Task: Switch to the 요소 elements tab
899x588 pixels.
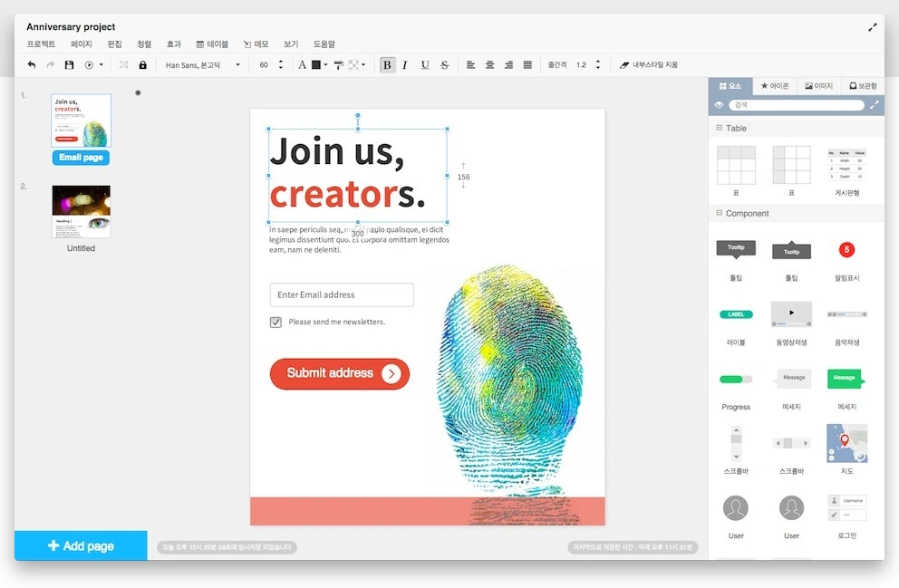Action: [x=730, y=86]
